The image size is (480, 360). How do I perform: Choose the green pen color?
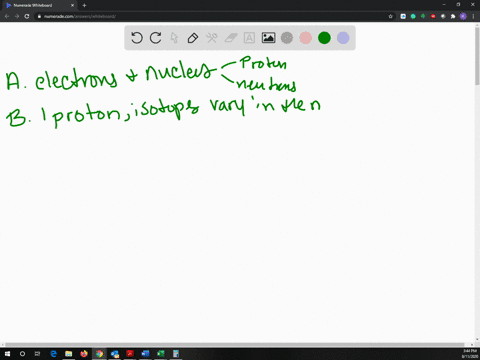324,38
